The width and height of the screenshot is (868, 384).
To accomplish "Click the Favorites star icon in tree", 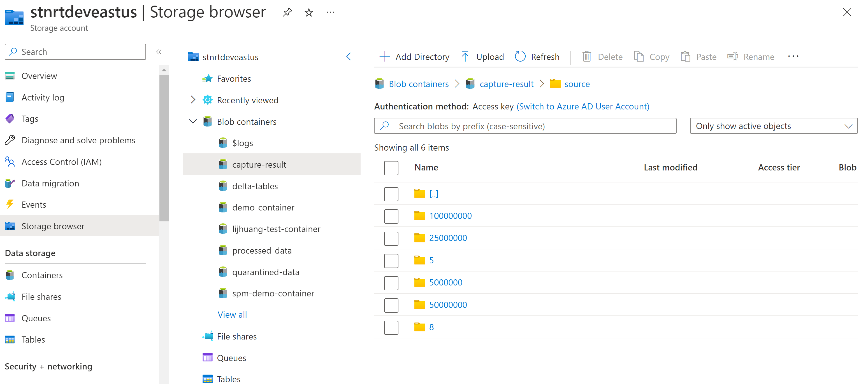I will pyautogui.click(x=208, y=79).
